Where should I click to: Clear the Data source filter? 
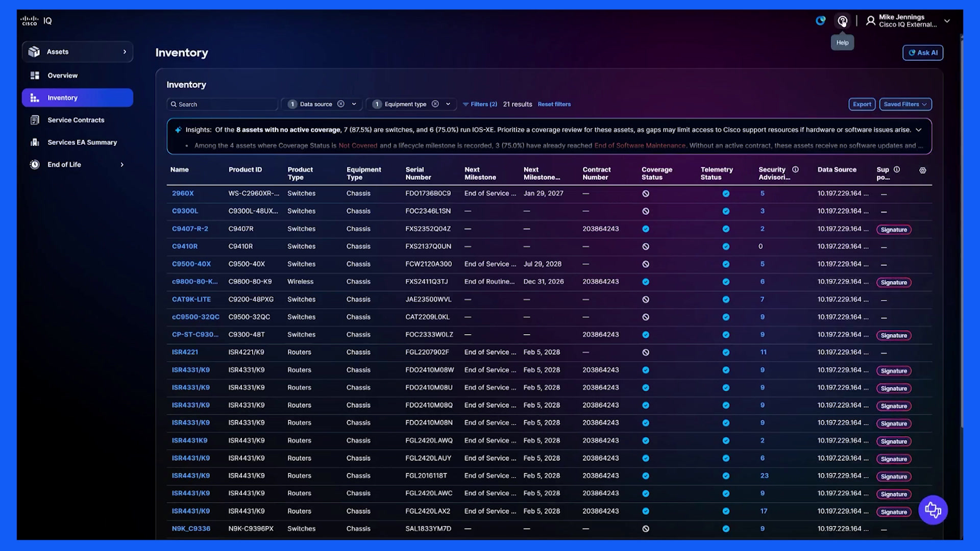pos(341,104)
